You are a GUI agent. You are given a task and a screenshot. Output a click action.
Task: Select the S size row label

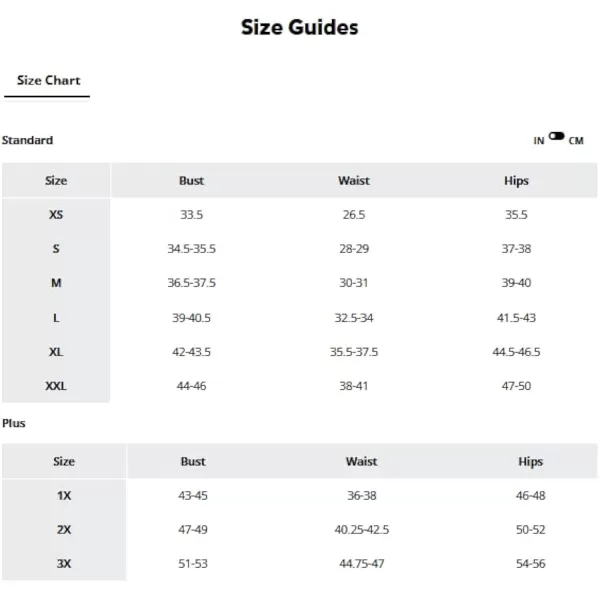[x=56, y=249]
